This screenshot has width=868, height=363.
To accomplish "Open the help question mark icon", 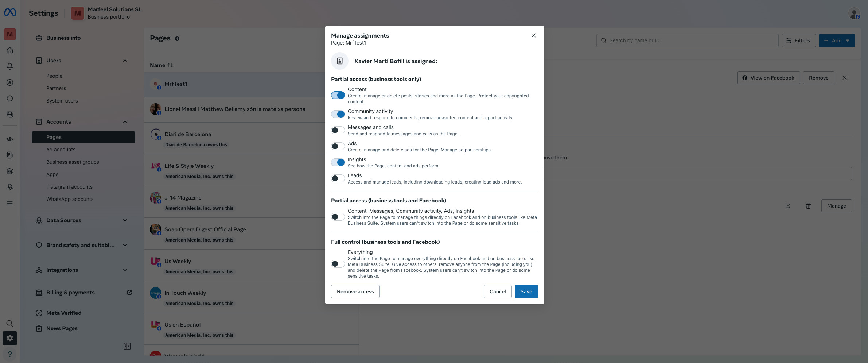I will pyautogui.click(x=10, y=354).
